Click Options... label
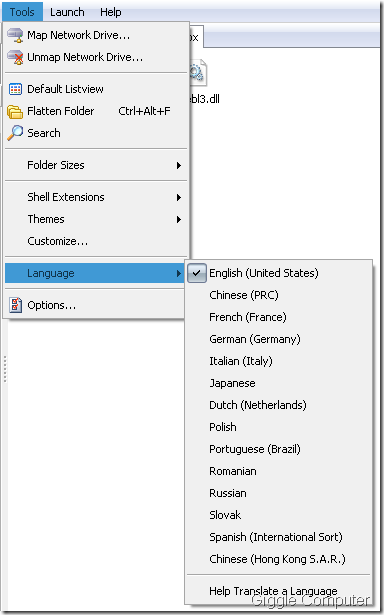Image resolution: width=384 pixels, height=615 pixels. click(51, 305)
